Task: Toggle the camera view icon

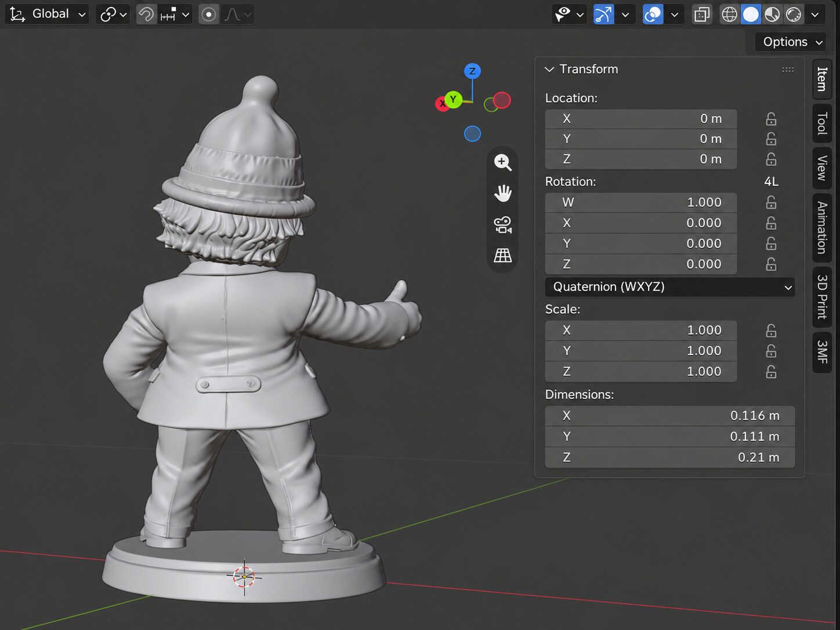Action: tap(502, 225)
